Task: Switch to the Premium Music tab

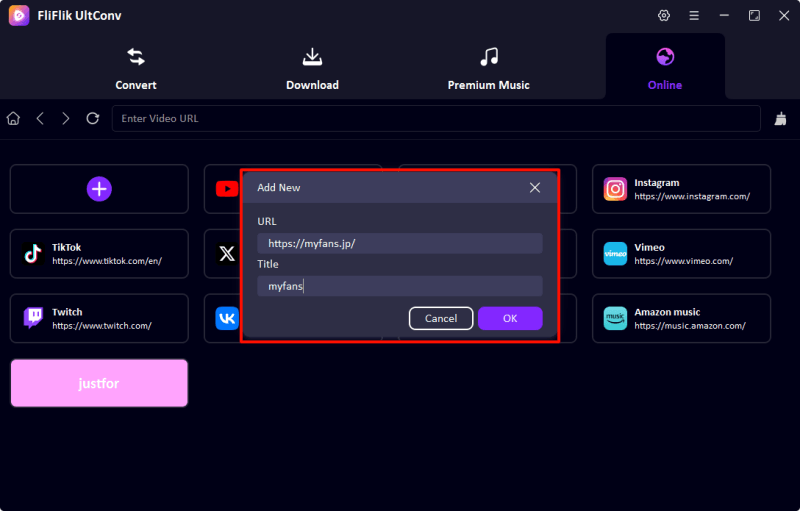Action: pyautogui.click(x=488, y=67)
